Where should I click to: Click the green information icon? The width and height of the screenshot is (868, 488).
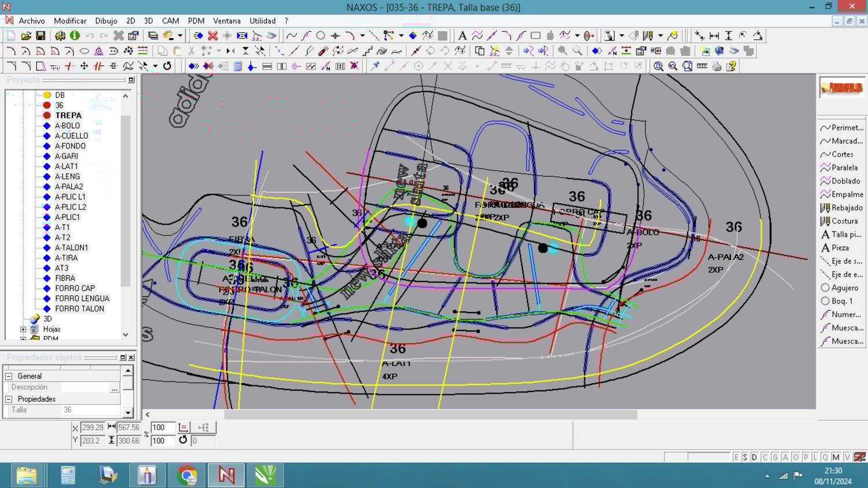75,36
